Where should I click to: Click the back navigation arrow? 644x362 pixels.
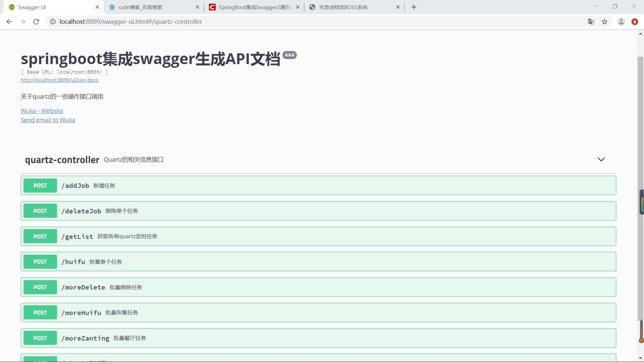pyautogui.click(x=9, y=21)
